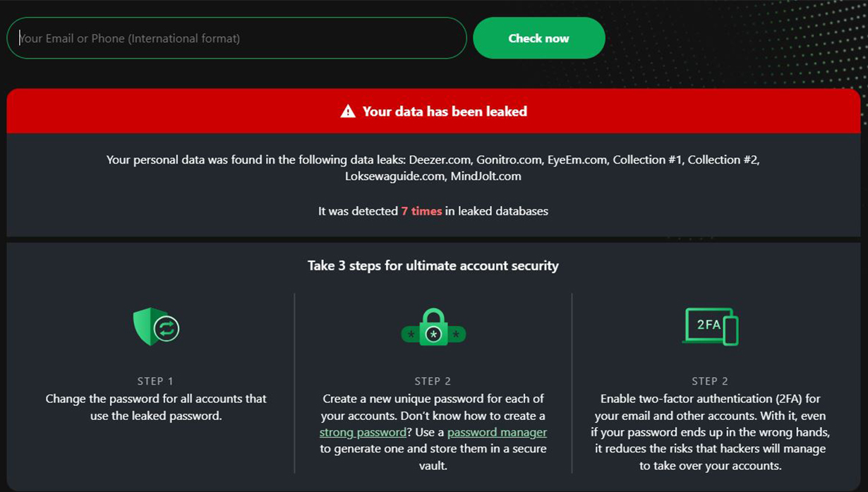Image resolution: width=868 pixels, height=492 pixels.
Task: Open the strong password link
Action: coord(363,432)
